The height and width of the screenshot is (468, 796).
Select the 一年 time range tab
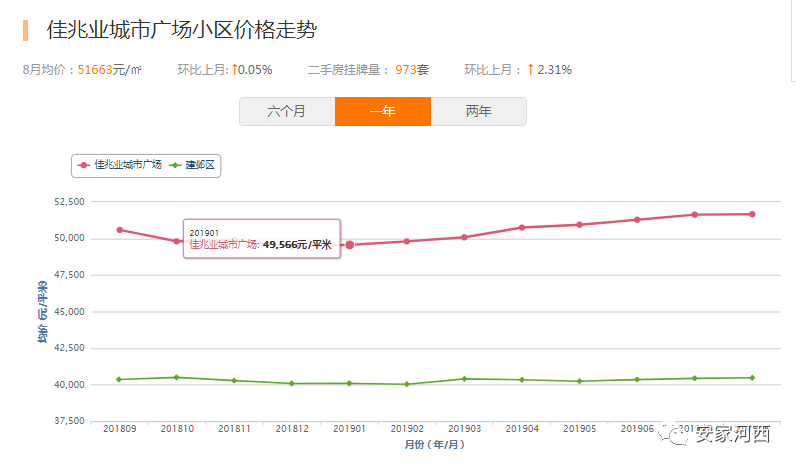(383, 111)
